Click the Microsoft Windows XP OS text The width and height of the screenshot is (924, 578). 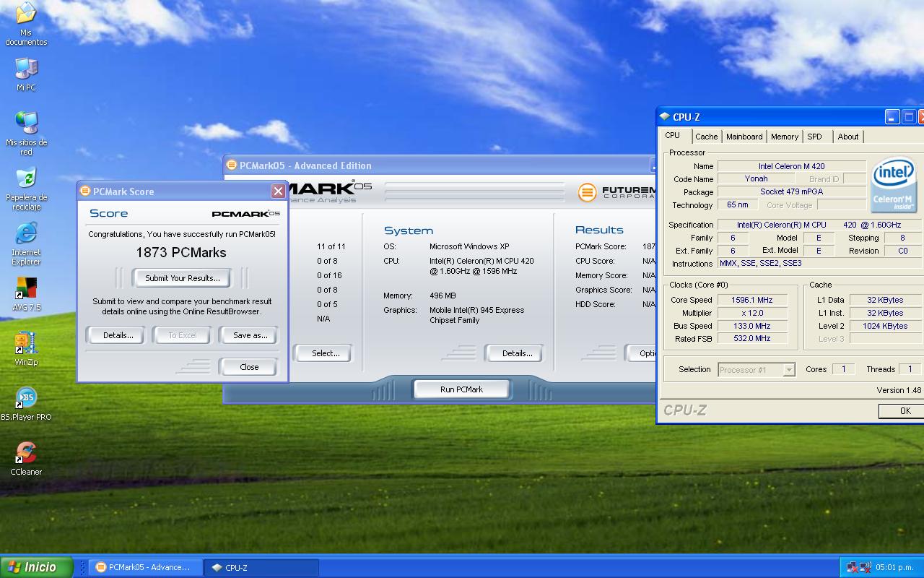(469, 246)
